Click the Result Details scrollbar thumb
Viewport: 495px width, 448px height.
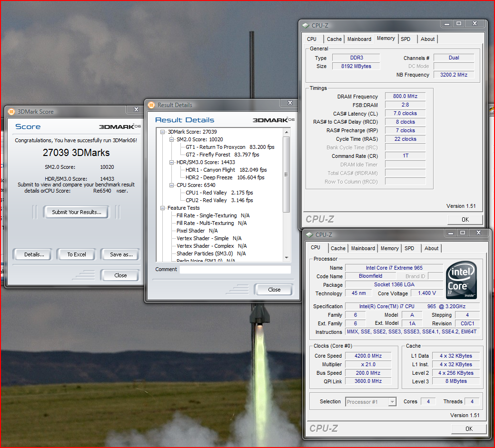coord(287,175)
